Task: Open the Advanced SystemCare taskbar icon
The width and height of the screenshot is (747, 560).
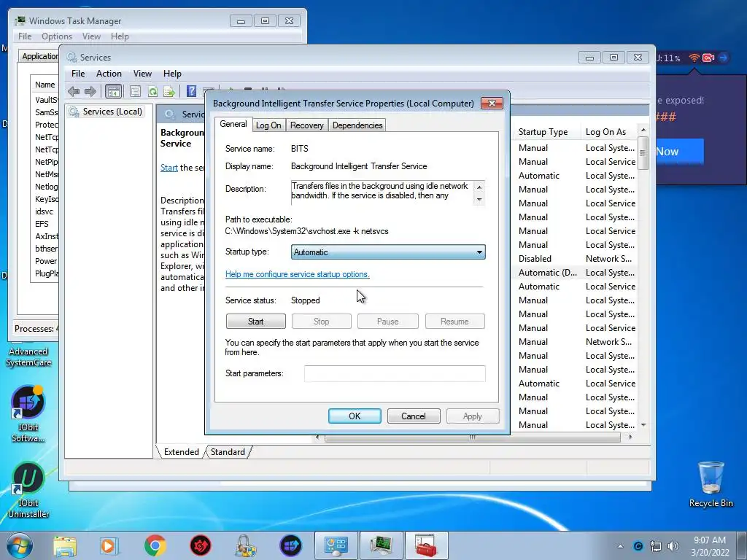Action: 290,545
